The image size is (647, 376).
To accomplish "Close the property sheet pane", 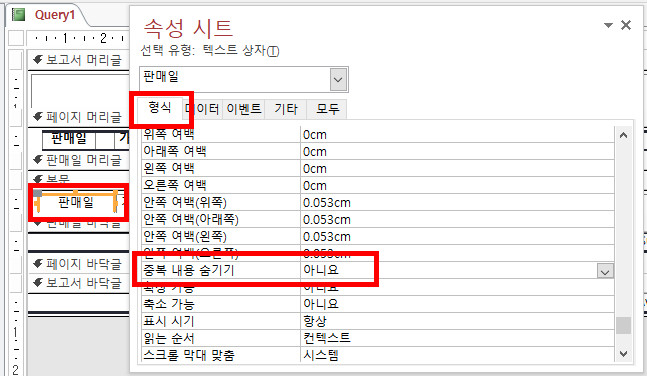I will pyautogui.click(x=626, y=25).
